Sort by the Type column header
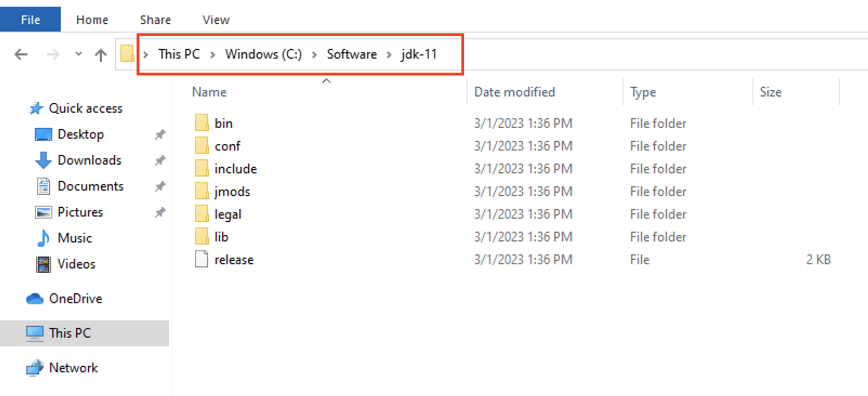The width and height of the screenshot is (868, 396). (x=643, y=92)
